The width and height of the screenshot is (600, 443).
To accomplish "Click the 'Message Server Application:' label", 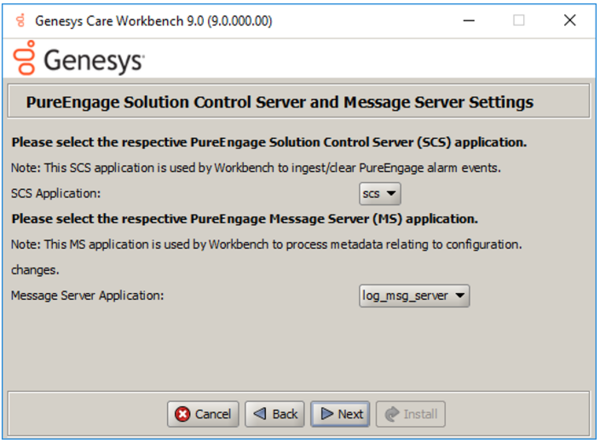I will click(x=87, y=296).
